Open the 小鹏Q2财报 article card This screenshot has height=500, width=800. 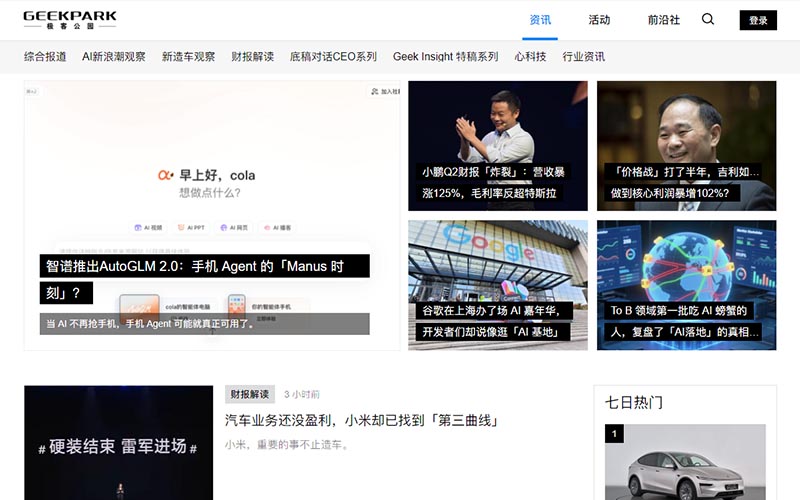497,146
